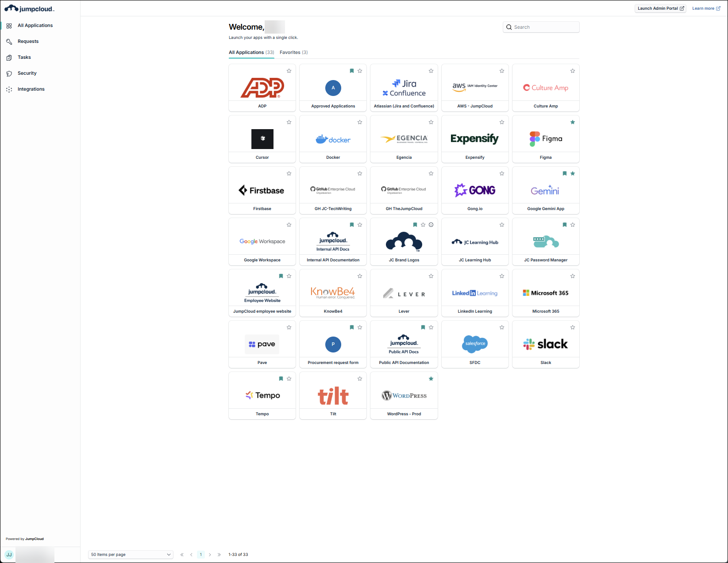Image resolution: width=728 pixels, height=563 pixels.
Task: Click the magnifier icon in the search box
Action: point(509,27)
